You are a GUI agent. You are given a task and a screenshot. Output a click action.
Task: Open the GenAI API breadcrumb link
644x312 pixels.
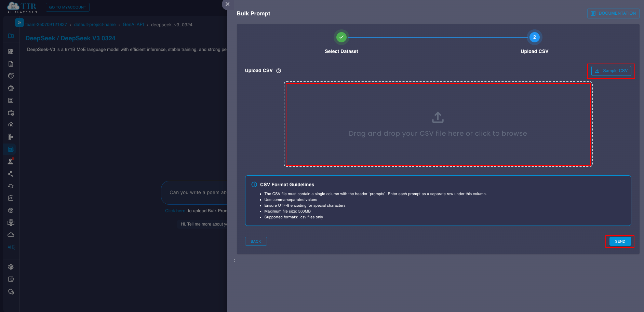coord(133,25)
